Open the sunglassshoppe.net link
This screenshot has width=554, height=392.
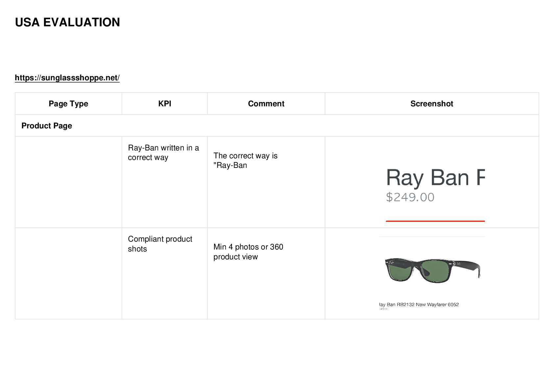(67, 78)
